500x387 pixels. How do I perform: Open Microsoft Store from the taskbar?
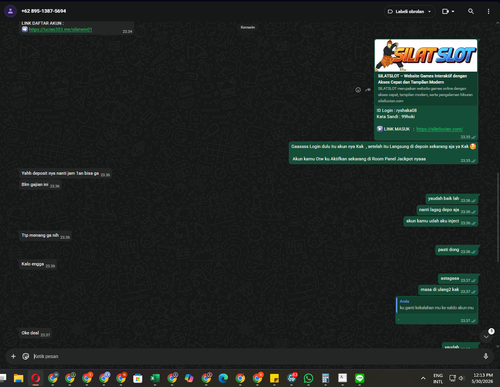click(x=138, y=378)
